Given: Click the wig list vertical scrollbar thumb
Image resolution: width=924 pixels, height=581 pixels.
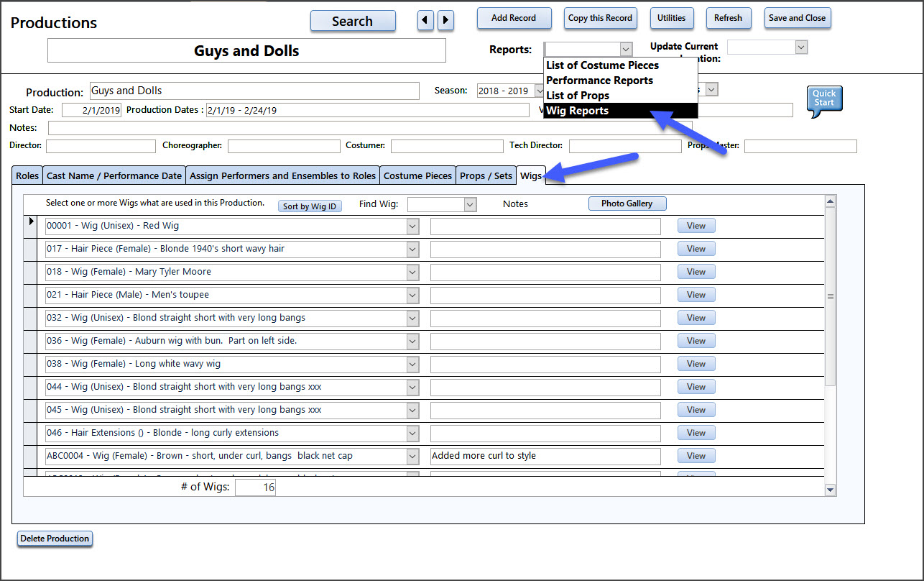Looking at the screenshot, I should (831, 297).
